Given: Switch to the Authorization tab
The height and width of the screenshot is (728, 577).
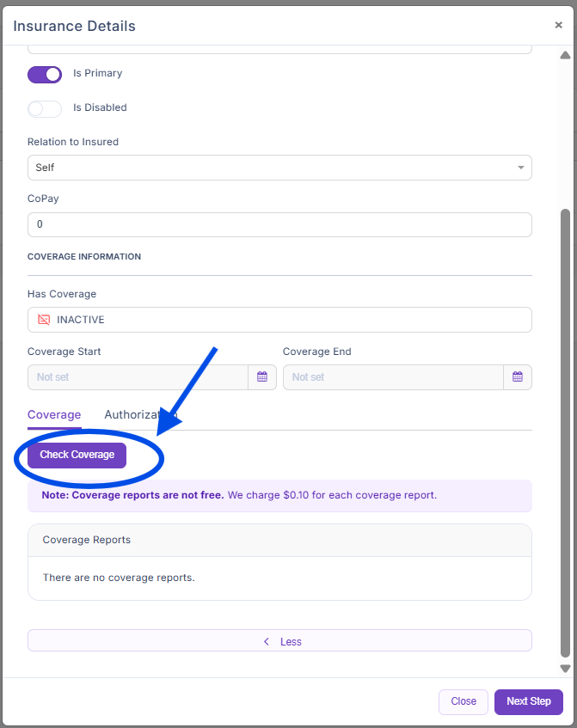Looking at the screenshot, I should tap(138, 414).
